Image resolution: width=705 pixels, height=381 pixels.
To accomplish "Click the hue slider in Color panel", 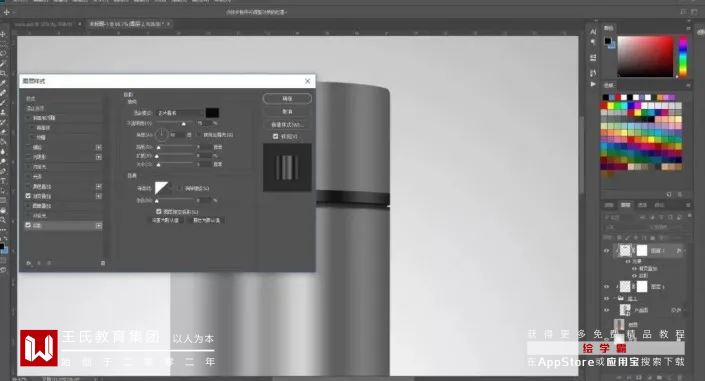I will click(x=683, y=56).
